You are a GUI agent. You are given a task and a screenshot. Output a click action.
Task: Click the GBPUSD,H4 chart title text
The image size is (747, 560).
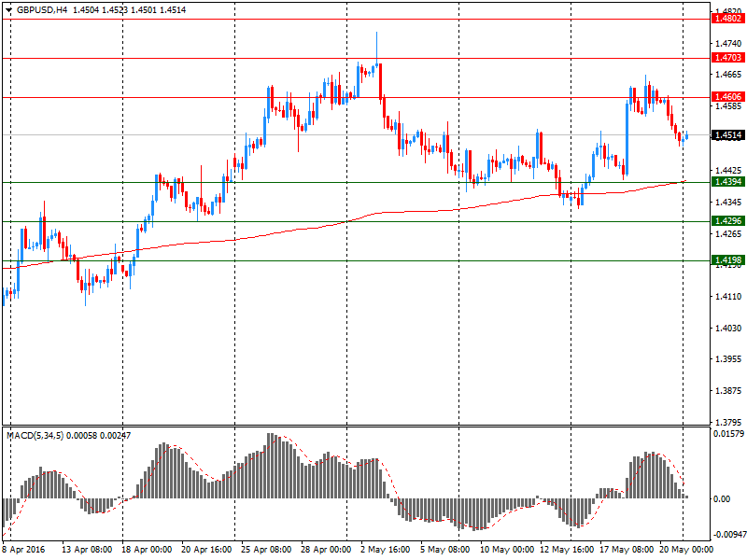[x=42, y=10]
